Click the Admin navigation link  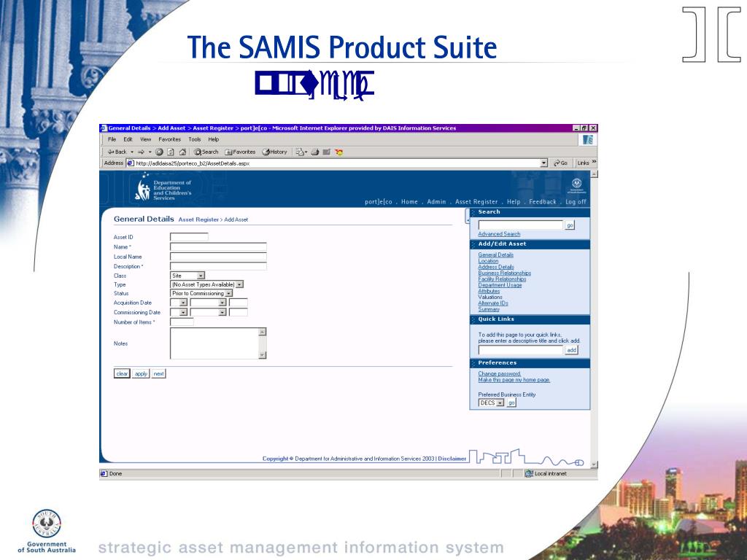(x=436, y=202)
